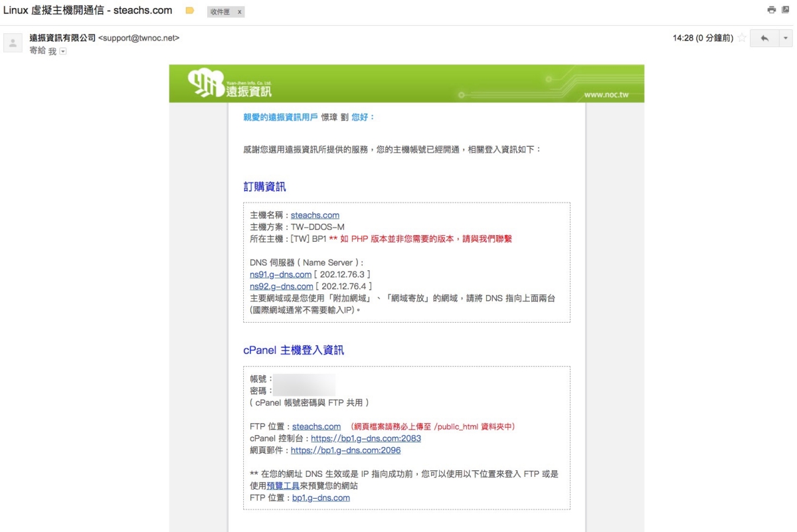This screenshot has width=797, height=532.
Task: Open steachs.com host name link
Action: click(x=315, y=215)
